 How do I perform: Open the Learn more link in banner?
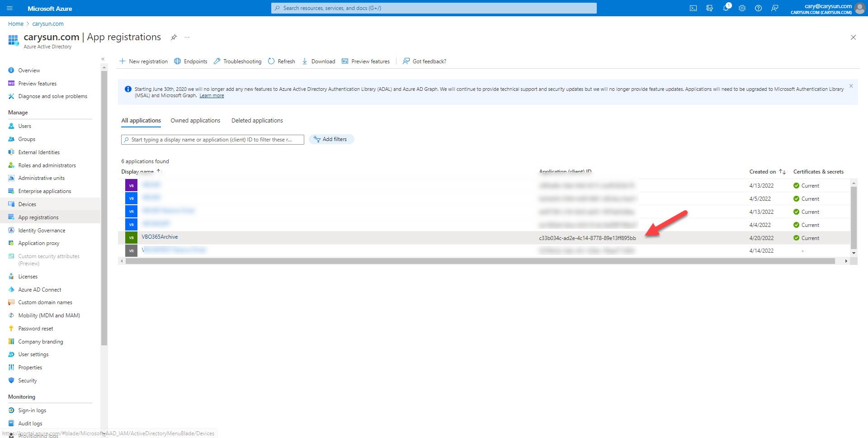212,96
